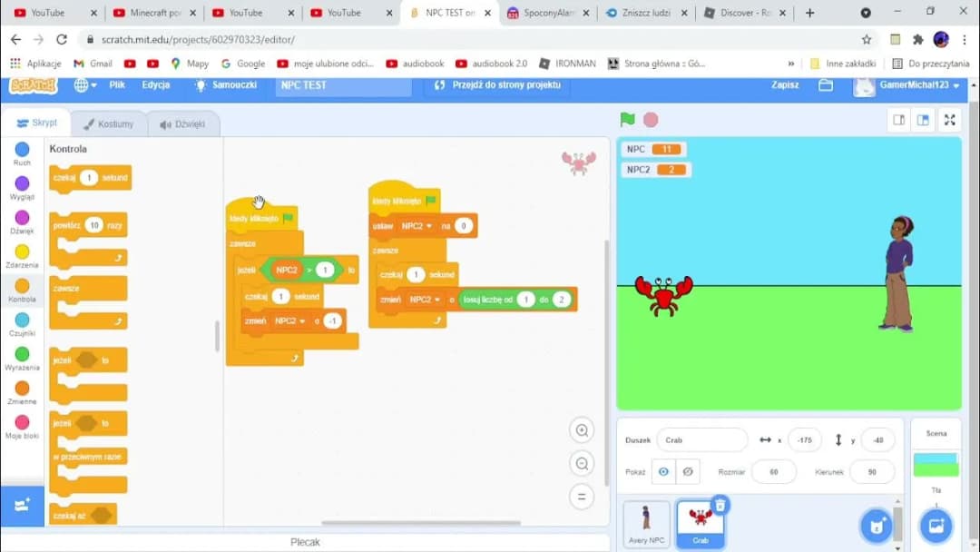Viewport: 980px width, 552px height.
Task: Open NPC2 dropdown in ustaw block
Action: [416, 226]
